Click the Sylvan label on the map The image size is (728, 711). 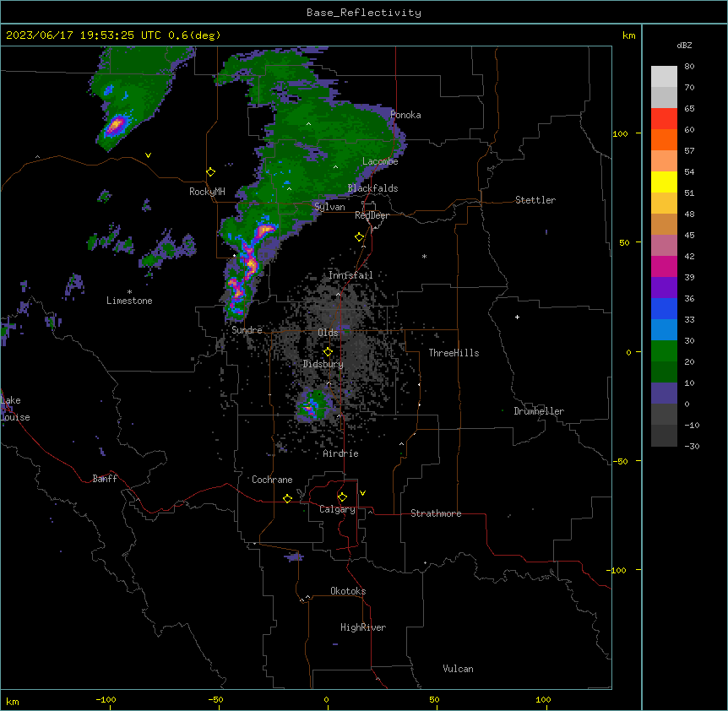[x=329, y=207]
